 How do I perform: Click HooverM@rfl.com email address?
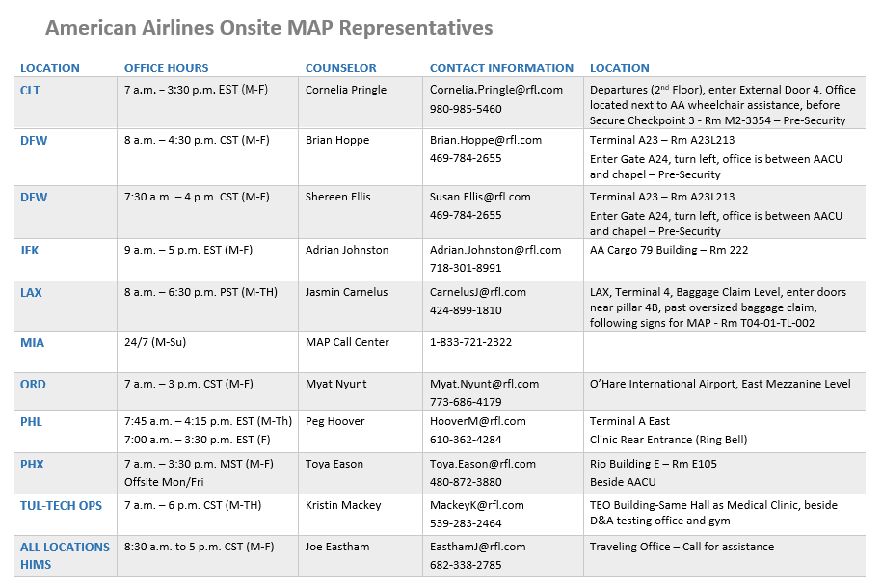click(477, 421)
